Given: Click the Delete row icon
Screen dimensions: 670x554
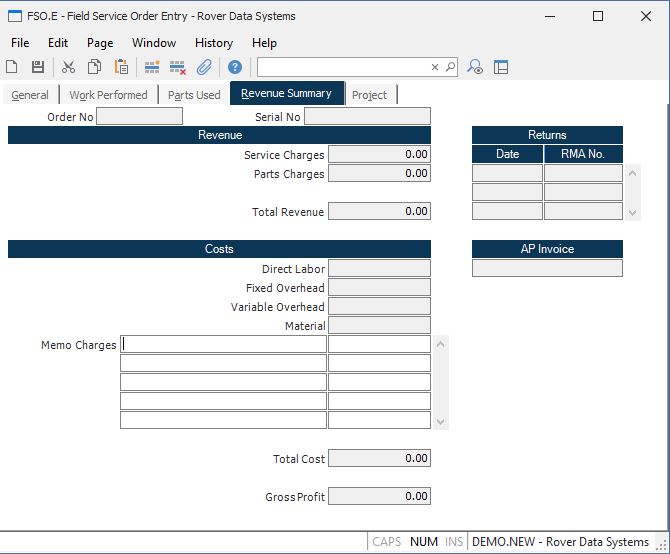Looking at the screenshot, I should pos(178,67).
